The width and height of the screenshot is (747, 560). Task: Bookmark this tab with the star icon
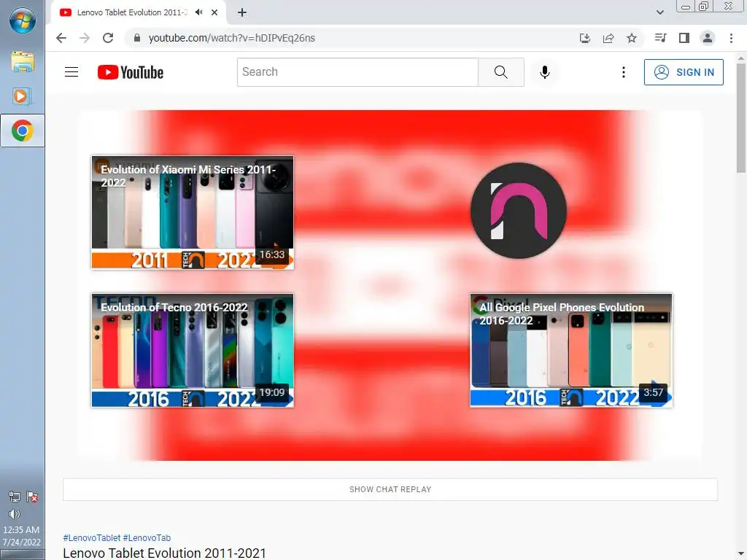632,38
